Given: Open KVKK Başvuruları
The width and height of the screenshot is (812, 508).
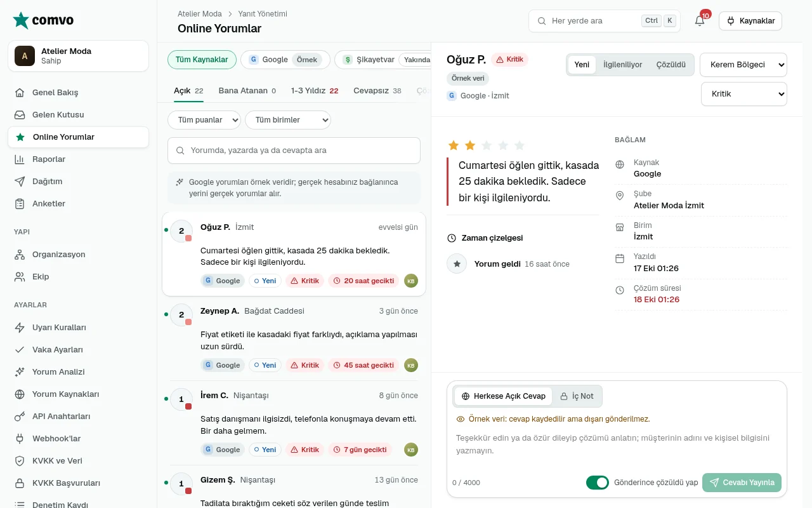Looking at the screenshot, I should (x=78, y=483).
